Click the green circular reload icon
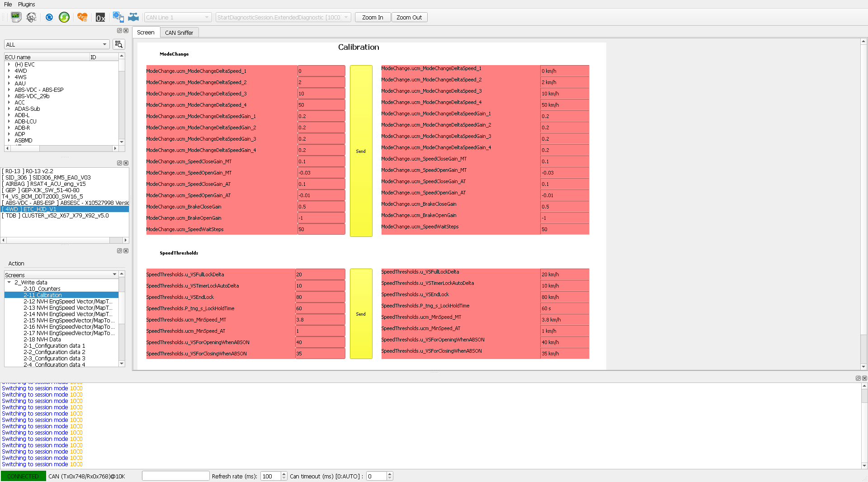This screenshot has height=482, width=868. tap(64, 17)
